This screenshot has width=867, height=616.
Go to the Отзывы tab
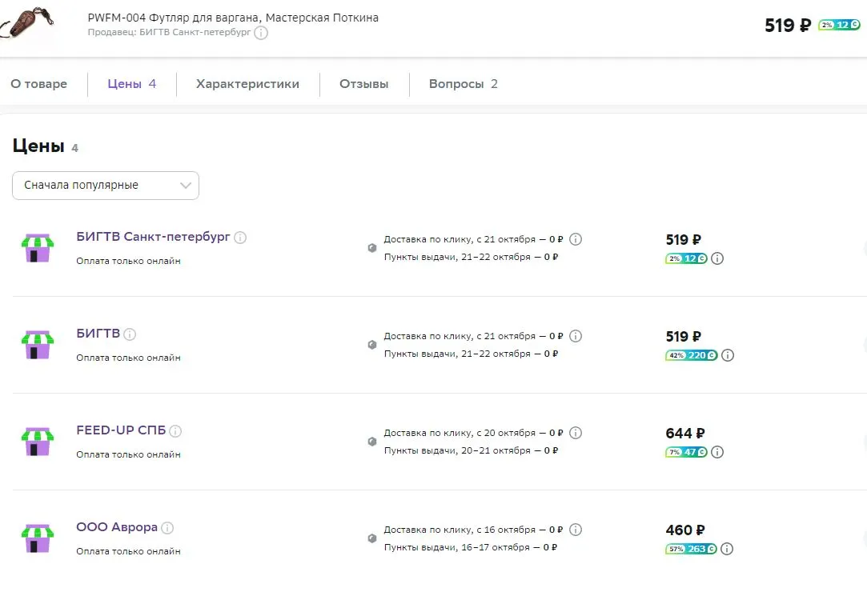(363, 84)
